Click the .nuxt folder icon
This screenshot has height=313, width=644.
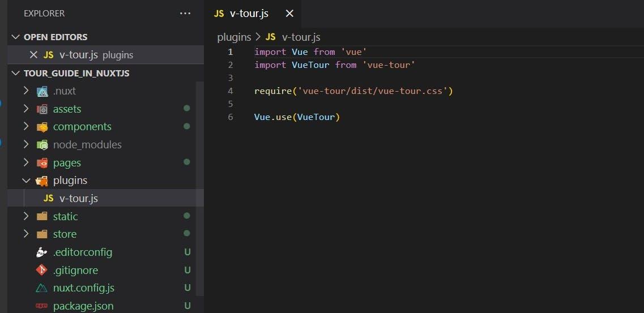[x=42, y=91]
